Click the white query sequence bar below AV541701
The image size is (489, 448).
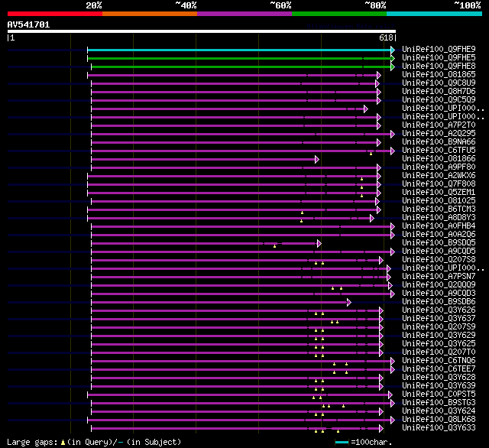202,31
